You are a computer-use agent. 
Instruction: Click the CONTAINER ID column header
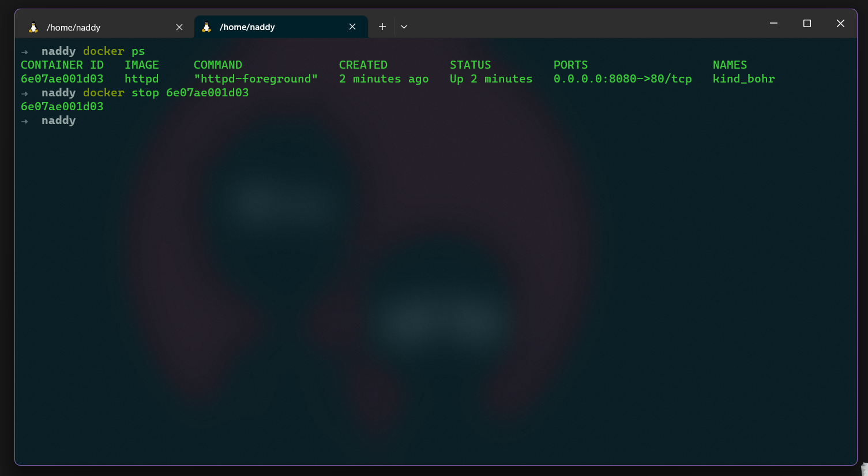coord(62,65)
